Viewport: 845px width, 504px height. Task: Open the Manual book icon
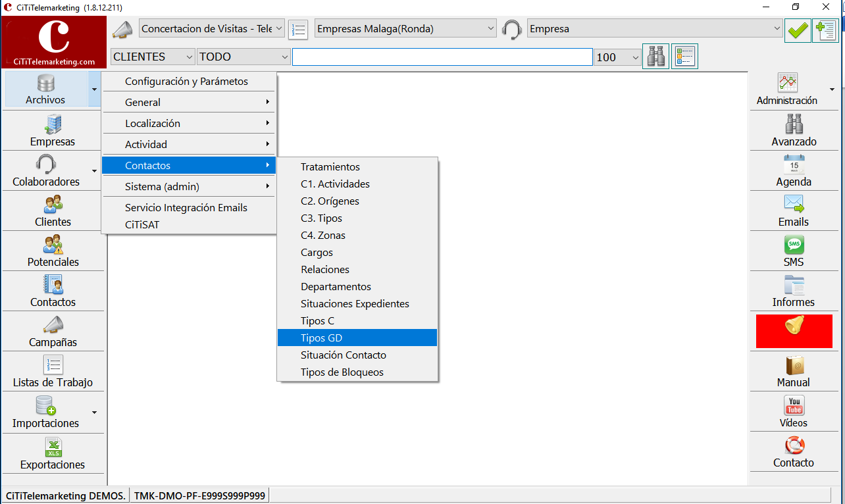pos(794,365)
